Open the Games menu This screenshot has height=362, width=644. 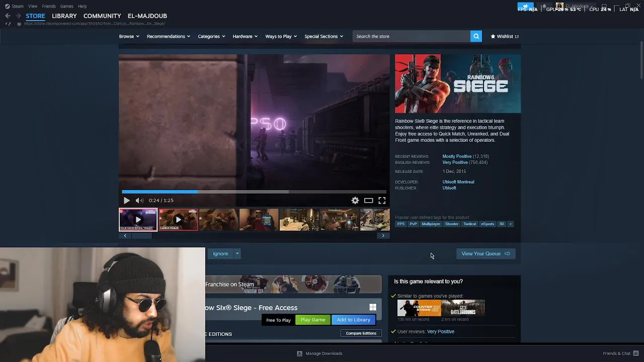point(66,6)
